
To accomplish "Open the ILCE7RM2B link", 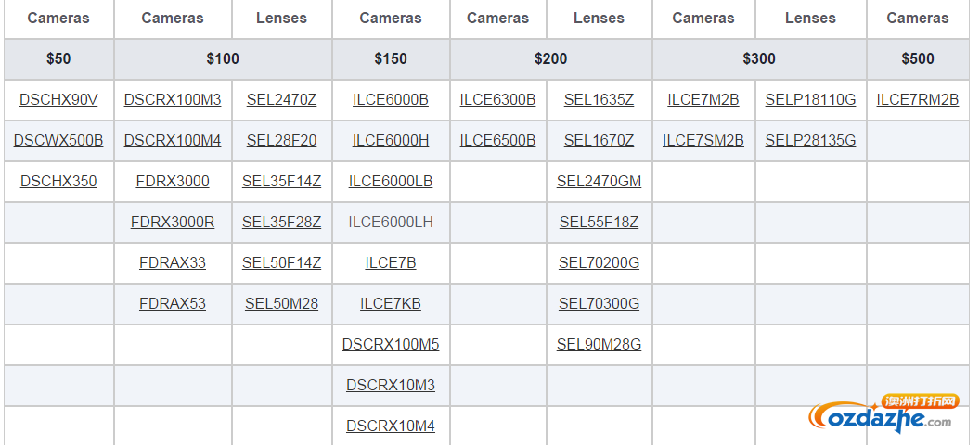I will click(918, 100).
